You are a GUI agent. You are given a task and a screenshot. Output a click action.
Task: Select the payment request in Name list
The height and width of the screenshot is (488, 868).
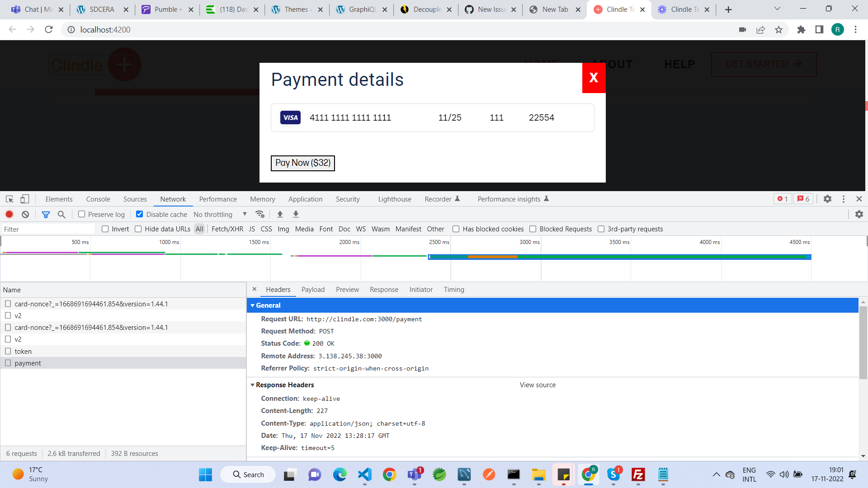pyautogui.click(x=28, y=363)
